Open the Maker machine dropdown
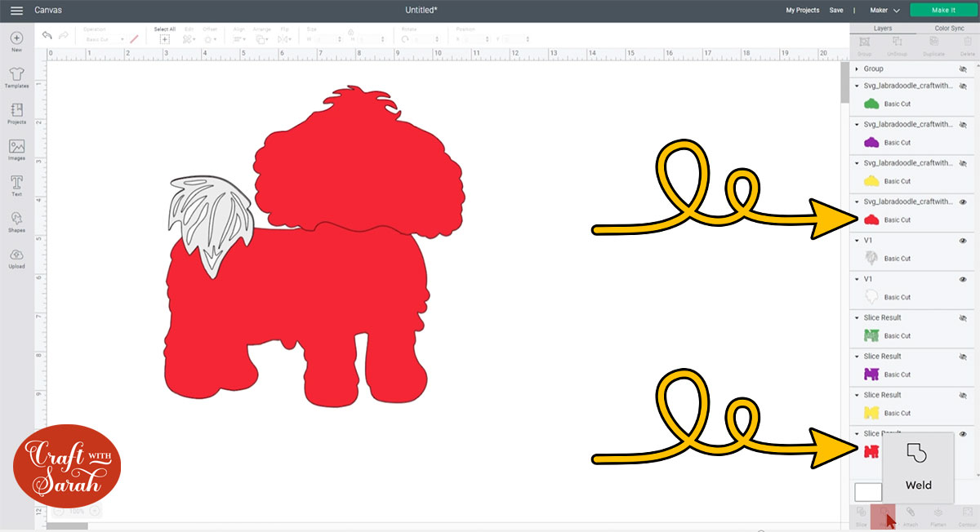Viewport: 980px width, 532px height. 884,11
